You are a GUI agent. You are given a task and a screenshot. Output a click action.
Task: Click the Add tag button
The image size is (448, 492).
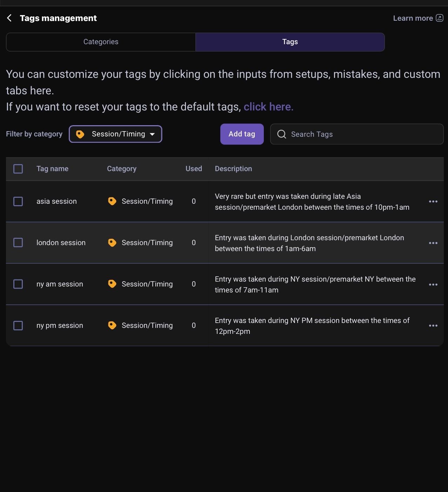(x=242, y=134)
